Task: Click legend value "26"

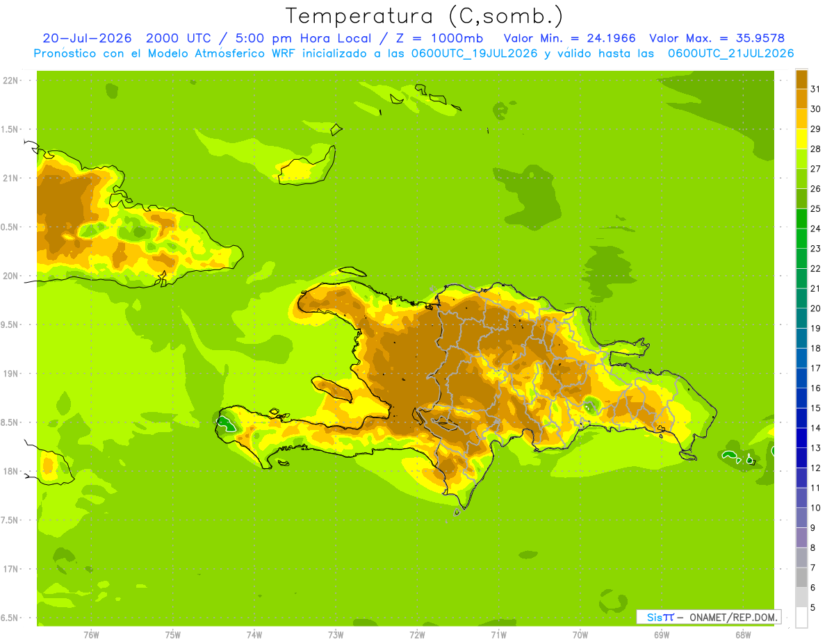Action: pyautogui.click(x=815, y=189)
